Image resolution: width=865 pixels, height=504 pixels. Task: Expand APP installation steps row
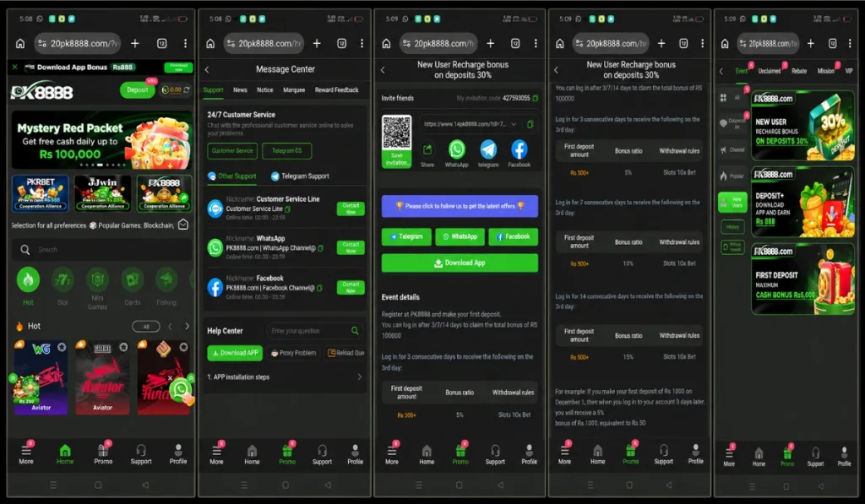286,377
